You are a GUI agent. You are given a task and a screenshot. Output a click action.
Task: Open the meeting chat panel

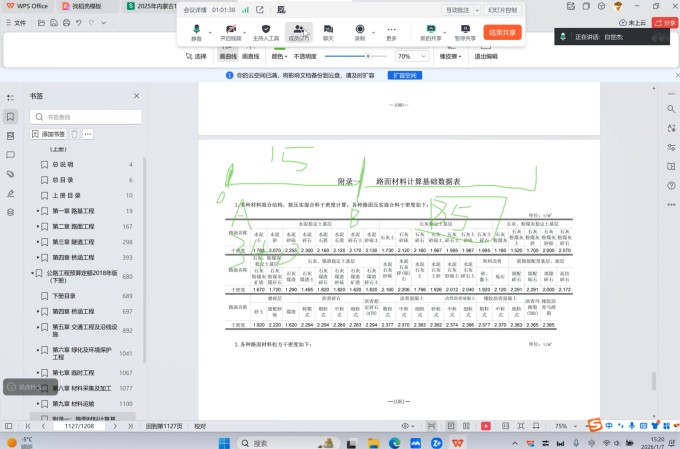click(328, 32)
